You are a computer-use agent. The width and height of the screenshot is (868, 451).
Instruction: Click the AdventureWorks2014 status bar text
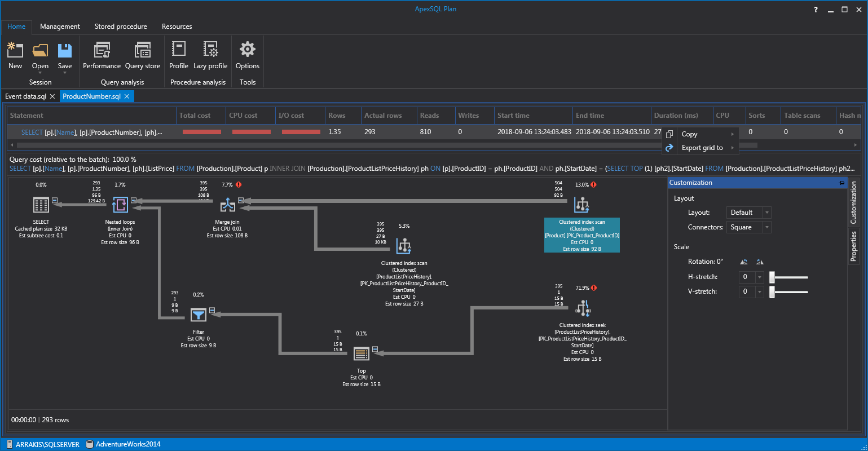pyautogui.click(x=128, y=444)
